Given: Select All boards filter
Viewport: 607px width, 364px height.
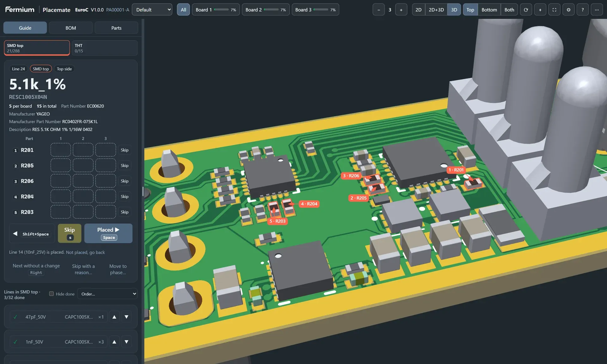Looking at the screenshot, I should (183, 10).
